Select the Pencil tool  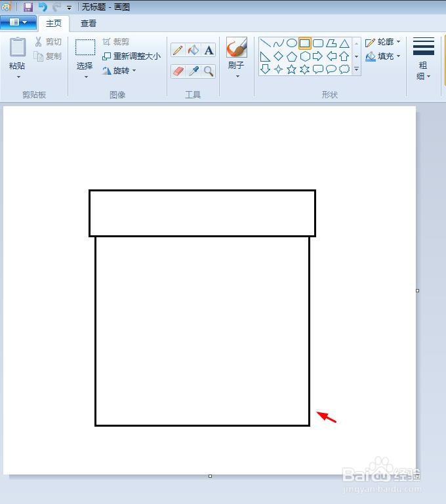point(178,50)
